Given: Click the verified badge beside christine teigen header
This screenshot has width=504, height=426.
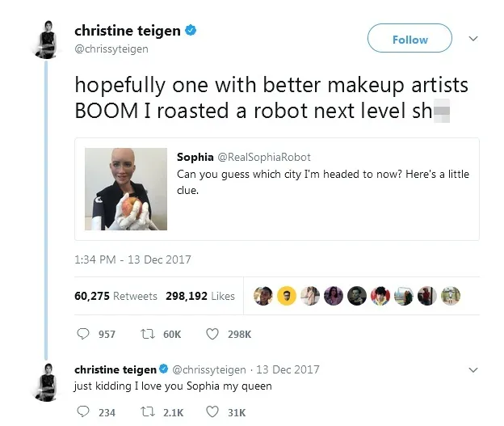Looking at the screenshot, I should pyautogui.click(x=191, y=32).
